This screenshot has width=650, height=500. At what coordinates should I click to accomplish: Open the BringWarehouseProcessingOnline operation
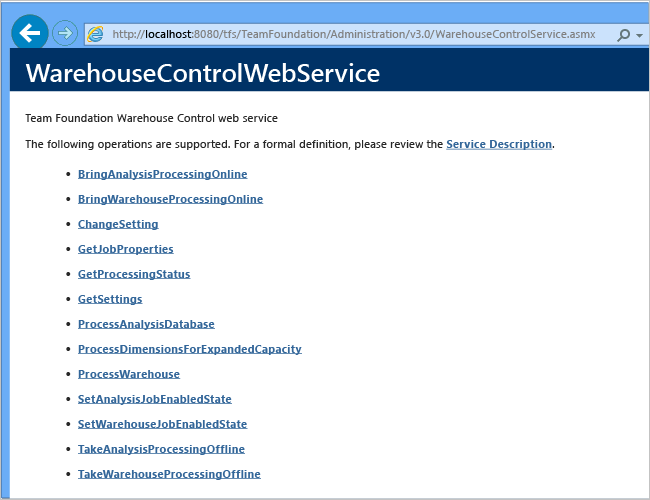tap(170, 199)
